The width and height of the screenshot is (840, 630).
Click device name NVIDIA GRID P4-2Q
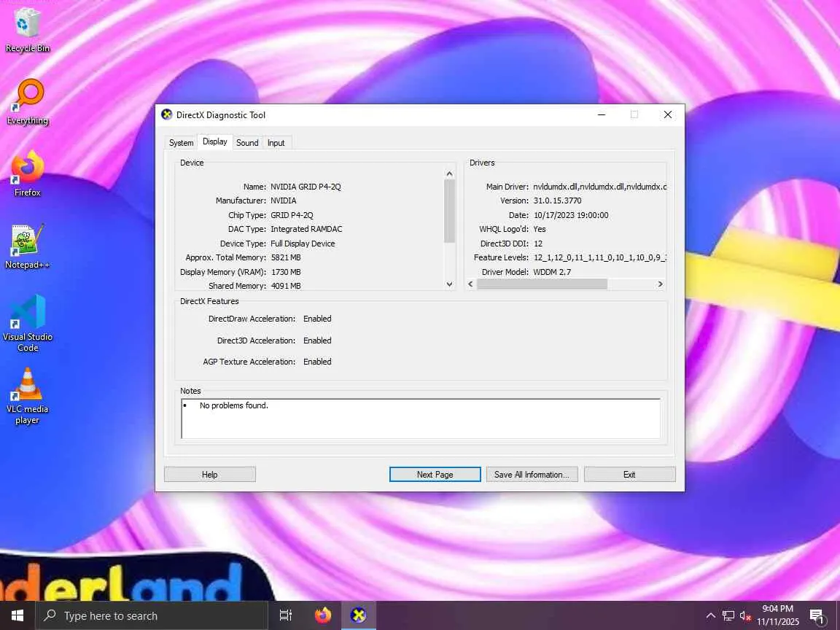click(306, 187)
